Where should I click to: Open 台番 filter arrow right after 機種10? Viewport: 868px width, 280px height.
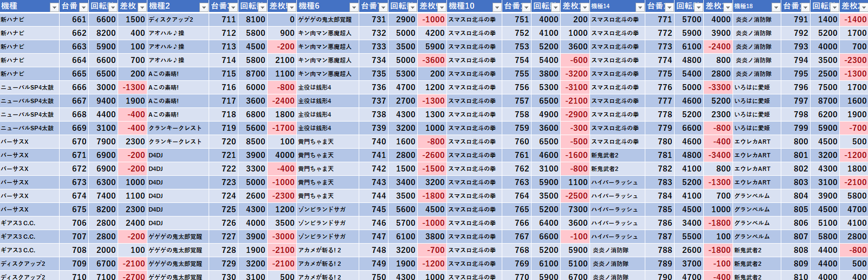(x=526, y=7)
